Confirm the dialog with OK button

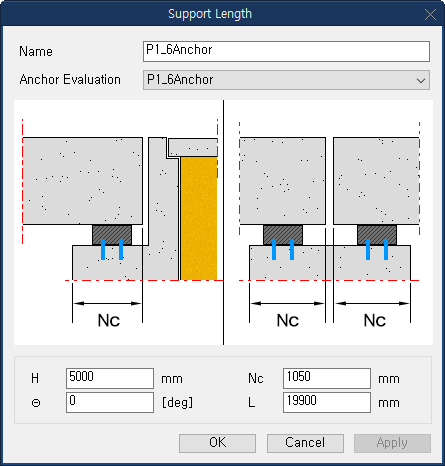click(x=217, y=443)
